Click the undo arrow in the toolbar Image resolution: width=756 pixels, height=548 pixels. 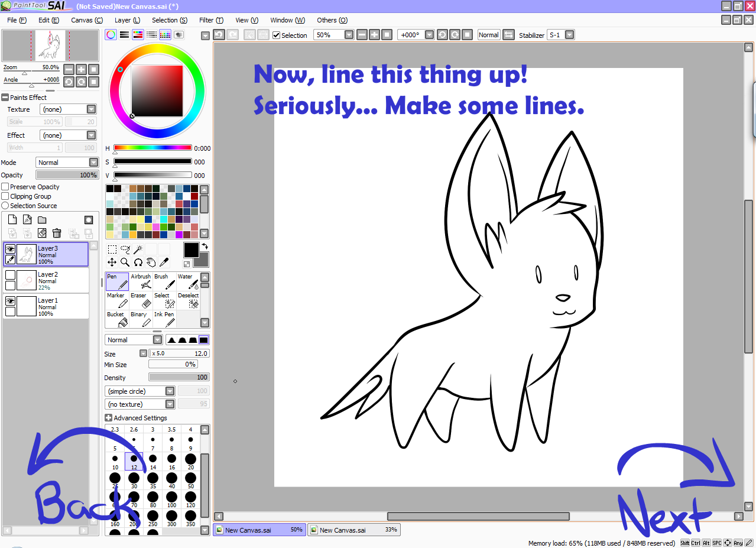pos(219,35)
